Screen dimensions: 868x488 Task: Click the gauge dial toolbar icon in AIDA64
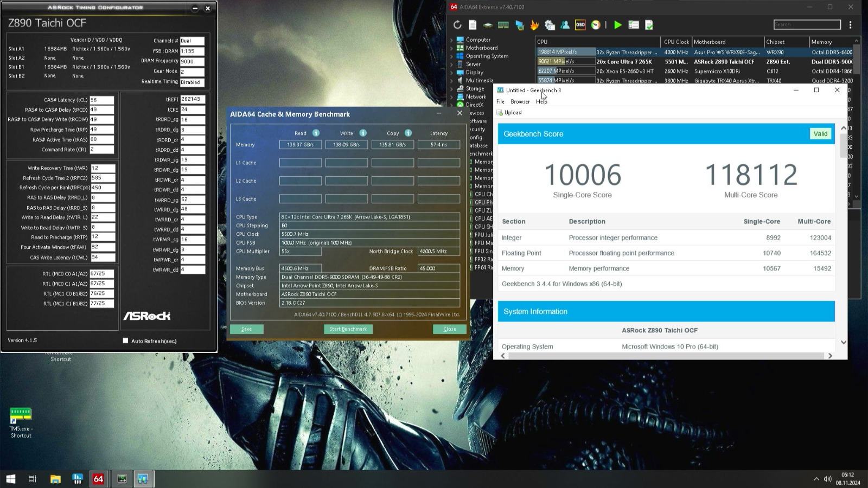(596, 25)
